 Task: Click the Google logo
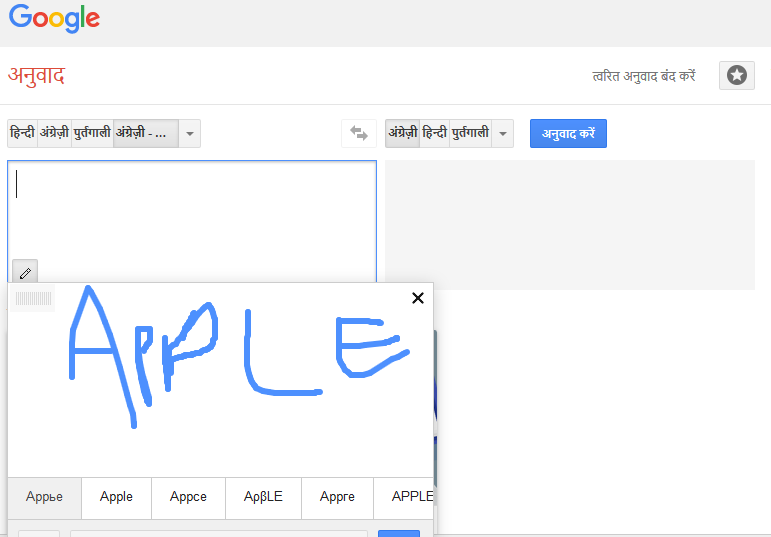(x=54, y=18)
